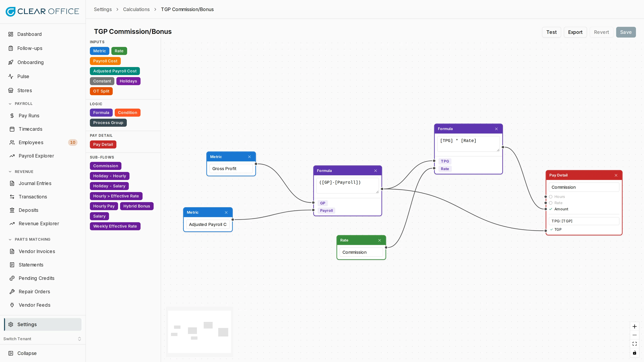The image size is (644, 362).
Task: Open Onboarding rocket item
Action: point(43,63)
